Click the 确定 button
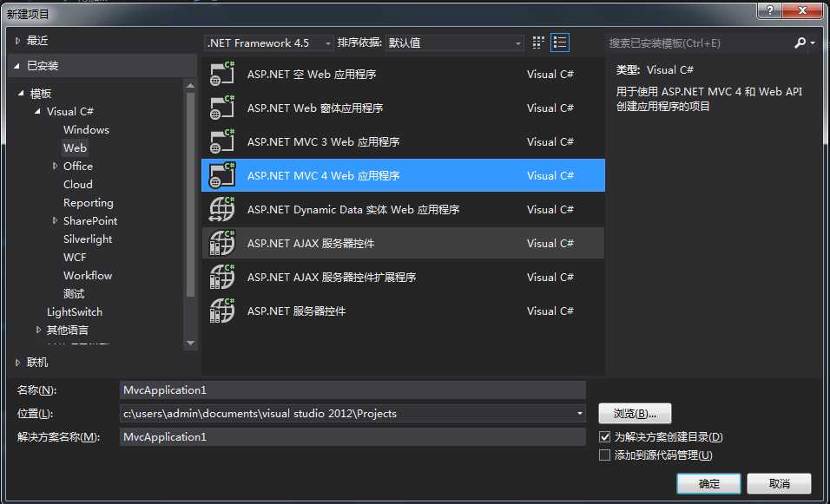Viewport: 830px width, 504px height. [708, 484]
